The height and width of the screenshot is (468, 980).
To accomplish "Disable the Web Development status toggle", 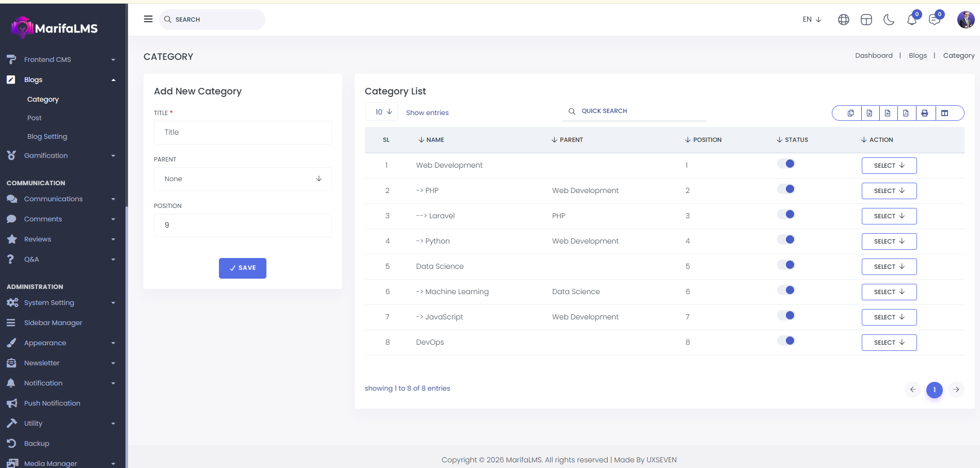I will (786, 164).
